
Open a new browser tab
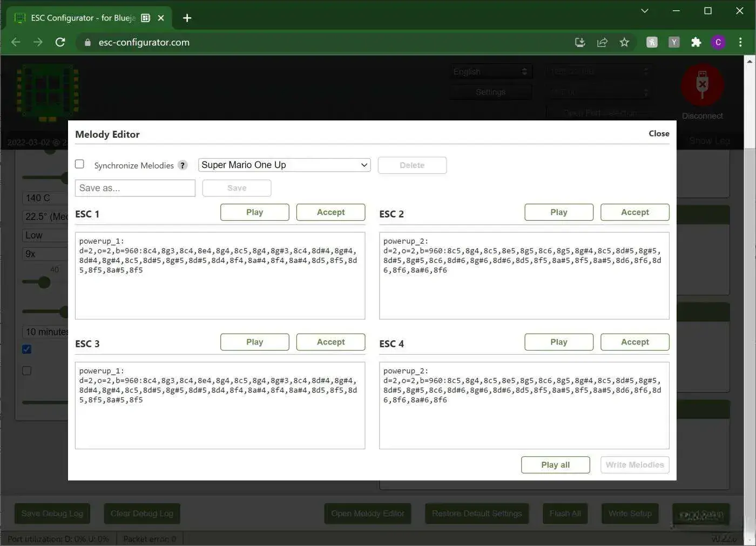[x=187, y=18]
